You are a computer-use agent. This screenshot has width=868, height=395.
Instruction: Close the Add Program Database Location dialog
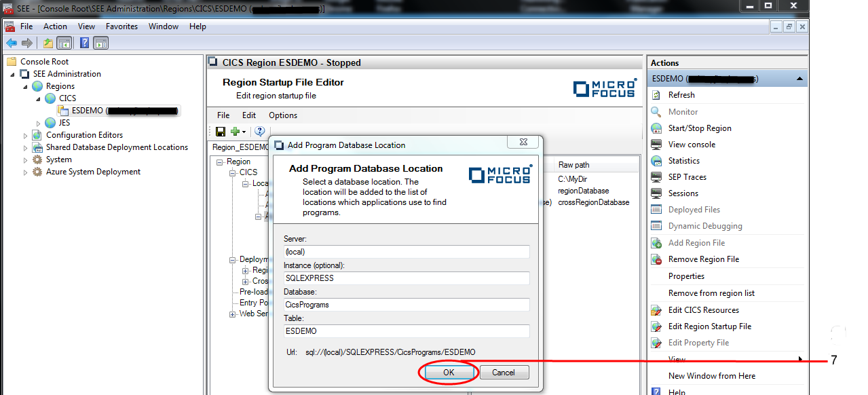(524, 143)
